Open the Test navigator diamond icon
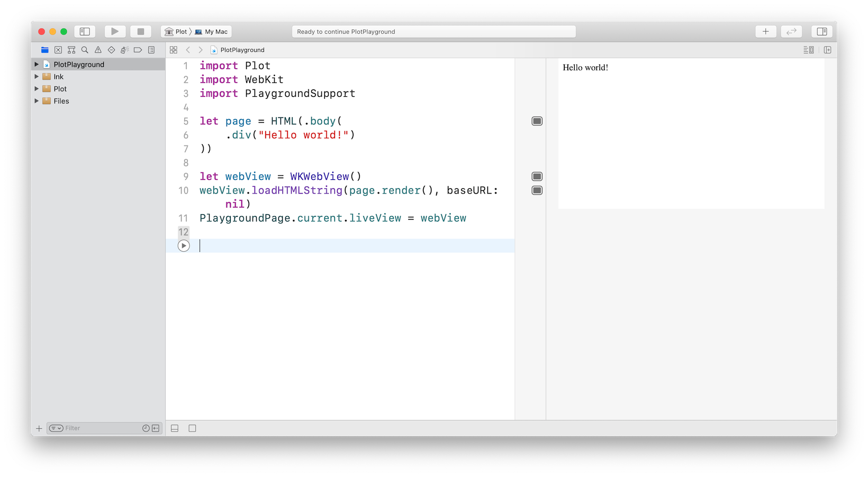Image resolution: width=868 pixels, height=477 pixels. [x=111, y=50]
